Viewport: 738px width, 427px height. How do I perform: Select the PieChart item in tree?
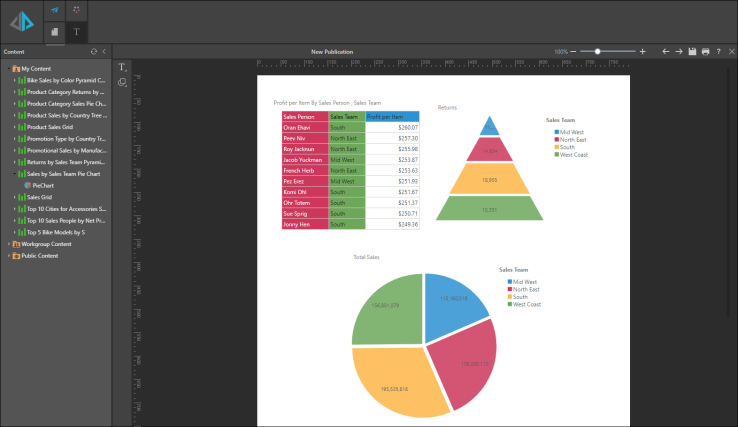point(42,185)
